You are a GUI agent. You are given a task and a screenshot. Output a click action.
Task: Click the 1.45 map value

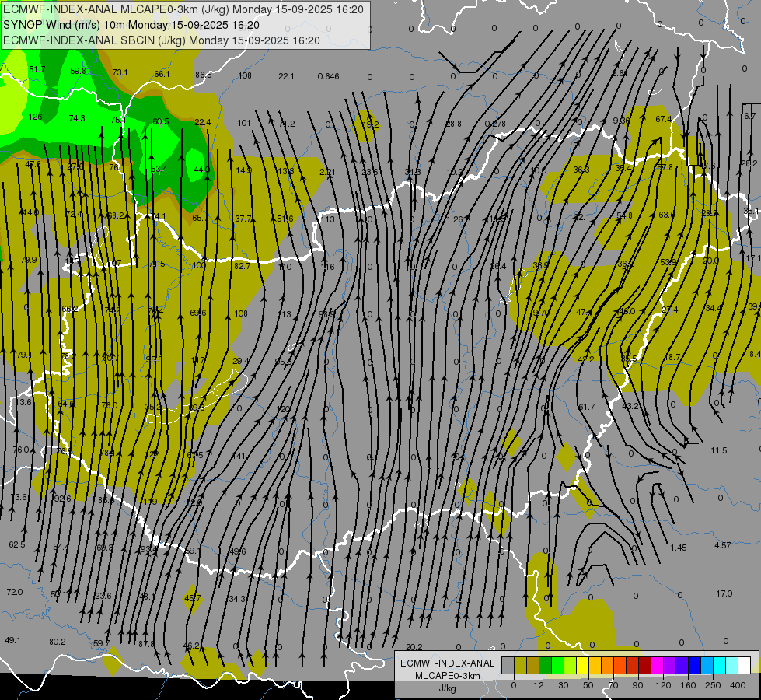[679, 548]
